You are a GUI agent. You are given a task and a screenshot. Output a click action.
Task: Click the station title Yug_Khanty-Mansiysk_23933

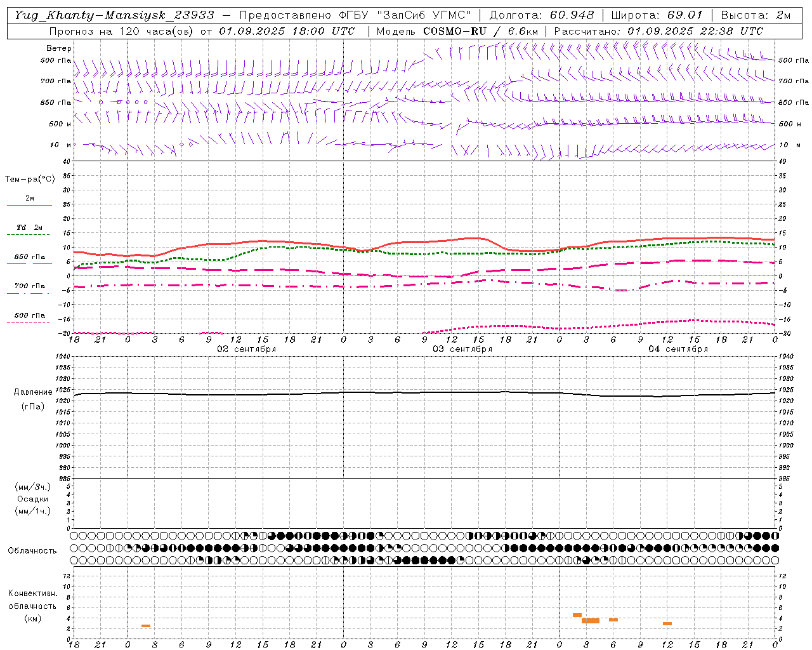114,15
